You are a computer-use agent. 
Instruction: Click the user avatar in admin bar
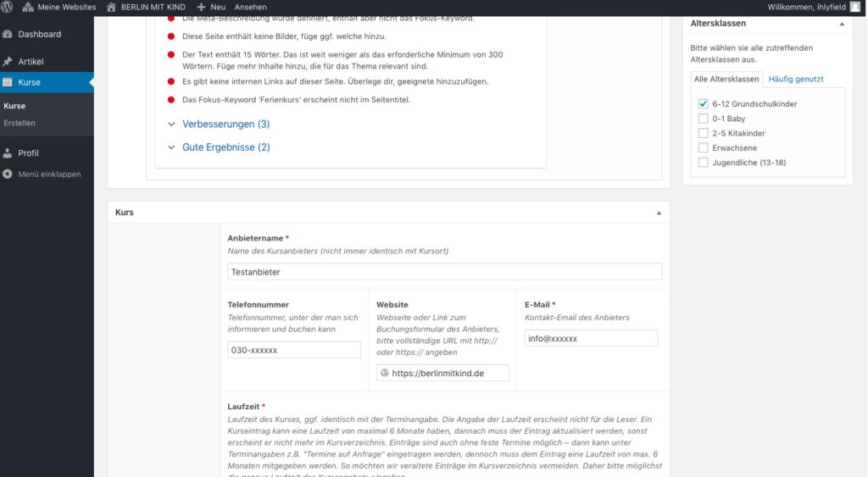(x=855, y=7)
